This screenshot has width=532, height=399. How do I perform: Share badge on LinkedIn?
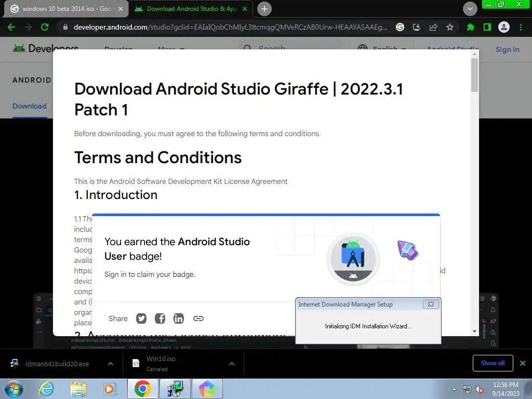tap(179, 318)
